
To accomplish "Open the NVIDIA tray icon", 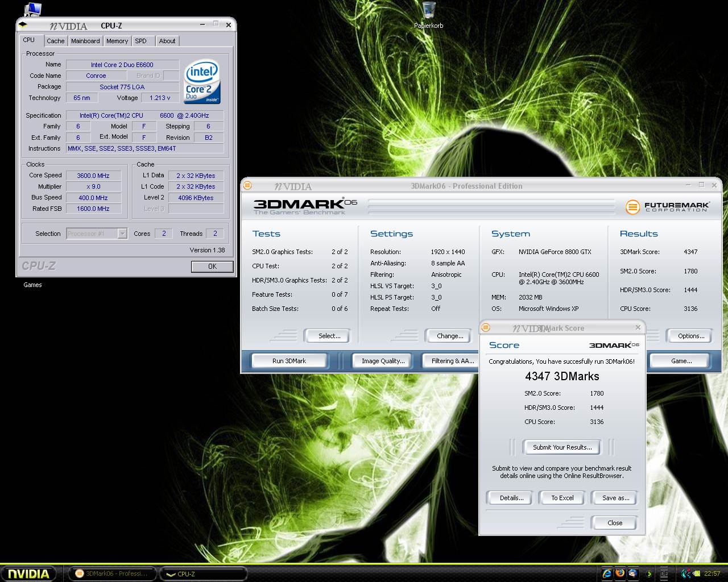I will (x=697, y=574).
